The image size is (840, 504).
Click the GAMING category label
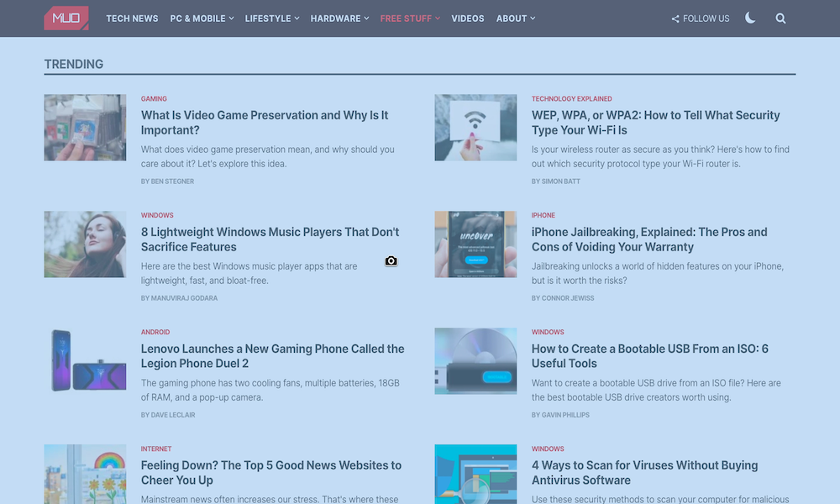coord(155,98)
